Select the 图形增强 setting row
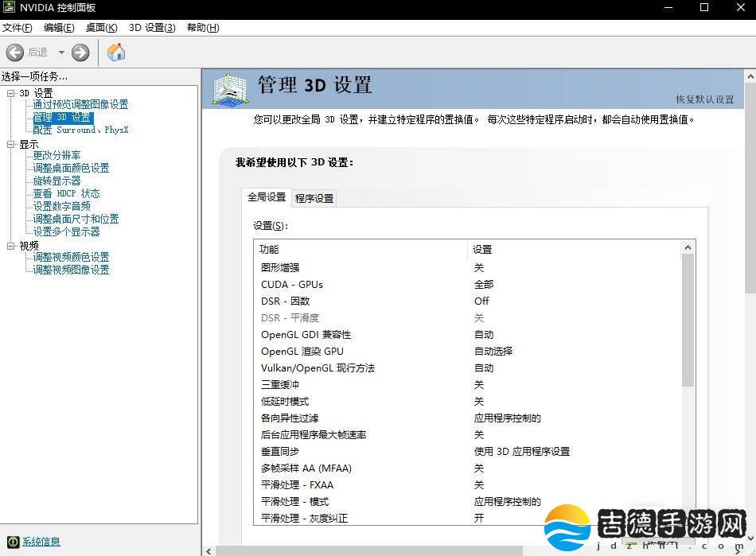This screenshot has width=756, height=556. click(x=468, y=267)
